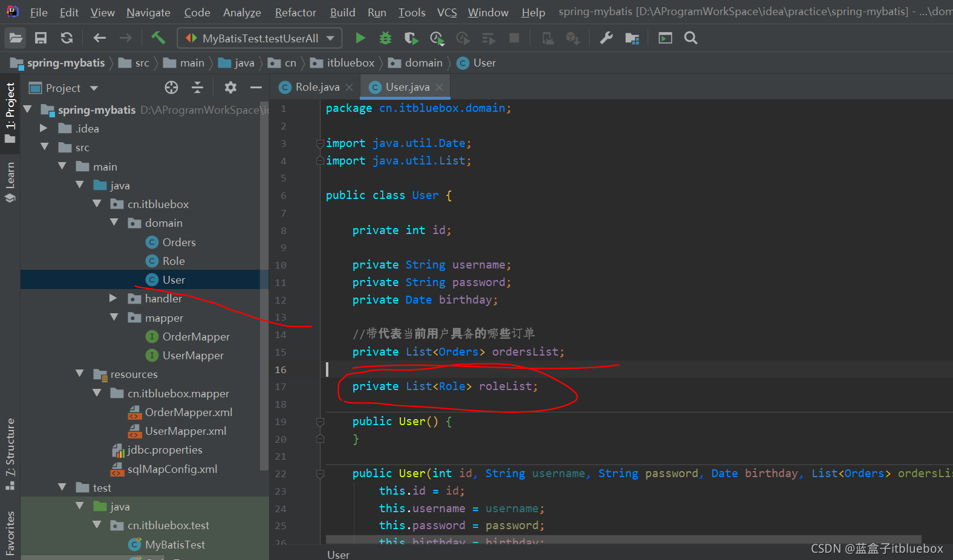Open the profiler run icon
This screenshot has height=560, width=953.
tap(437, 39)
